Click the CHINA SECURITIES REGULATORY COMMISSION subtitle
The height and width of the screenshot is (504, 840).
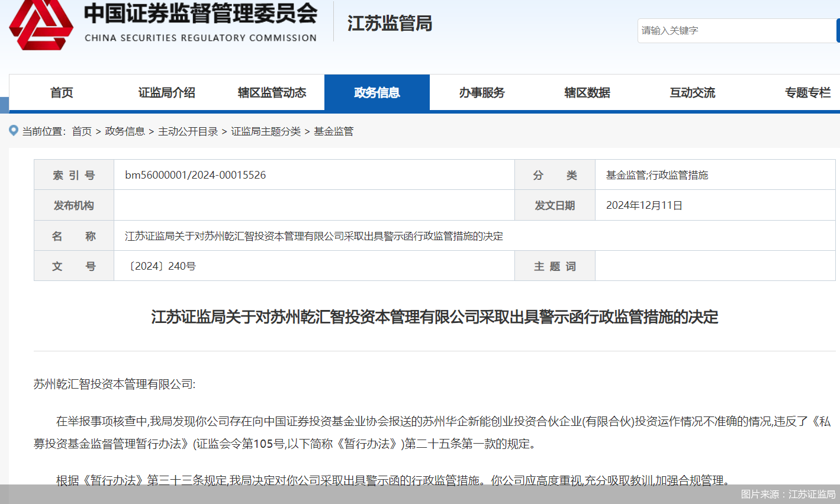[201, 38]
